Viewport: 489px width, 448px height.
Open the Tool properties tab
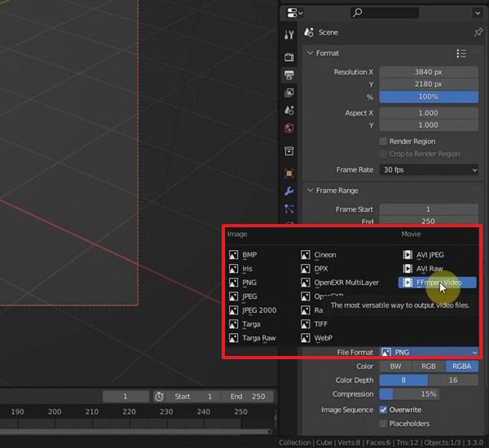pos(289,34)
